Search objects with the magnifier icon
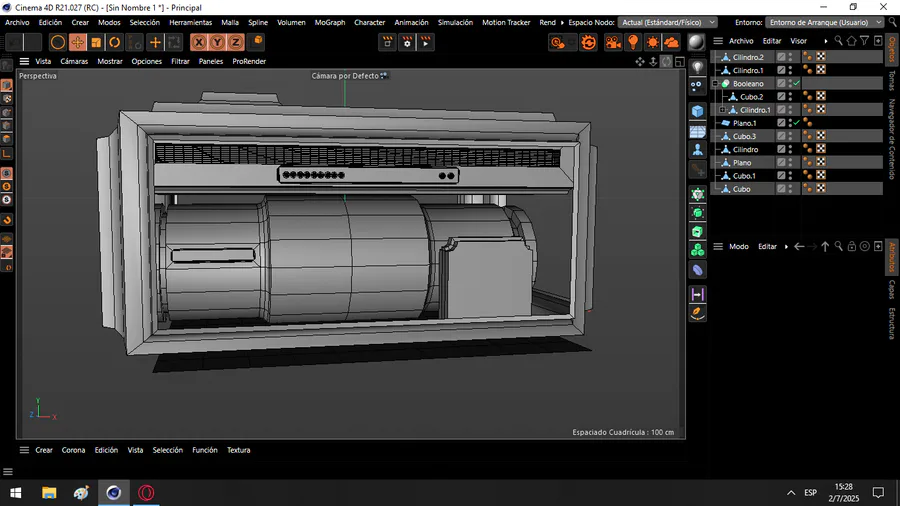This screenshot has width=900, height=506. tap(839, 41)
